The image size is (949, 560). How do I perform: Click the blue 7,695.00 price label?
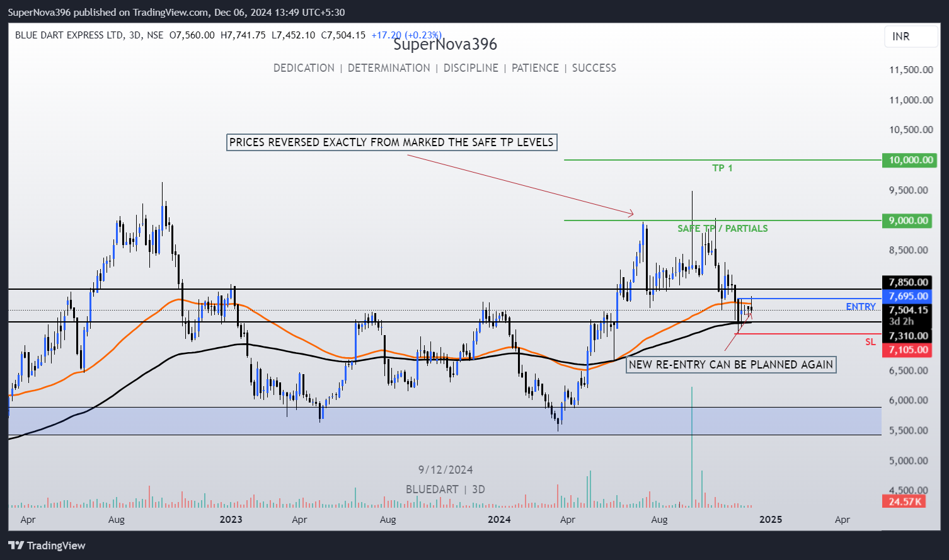point(908,296)
